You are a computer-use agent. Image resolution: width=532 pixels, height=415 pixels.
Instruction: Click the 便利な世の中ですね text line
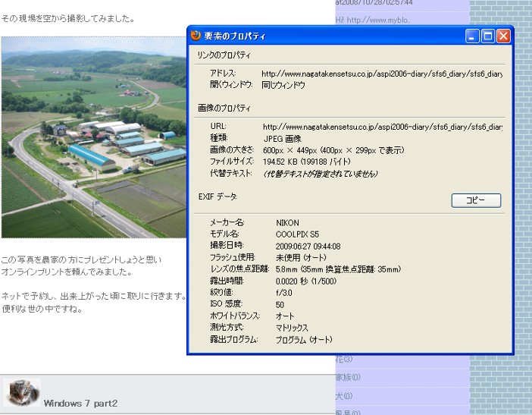(42, 309)
